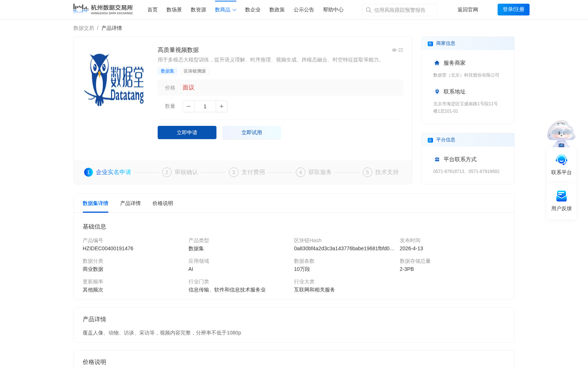The height and width of the screenshot is (368, 588).
Task: Click storage total 2-3PB
Action: pos(407,269)
